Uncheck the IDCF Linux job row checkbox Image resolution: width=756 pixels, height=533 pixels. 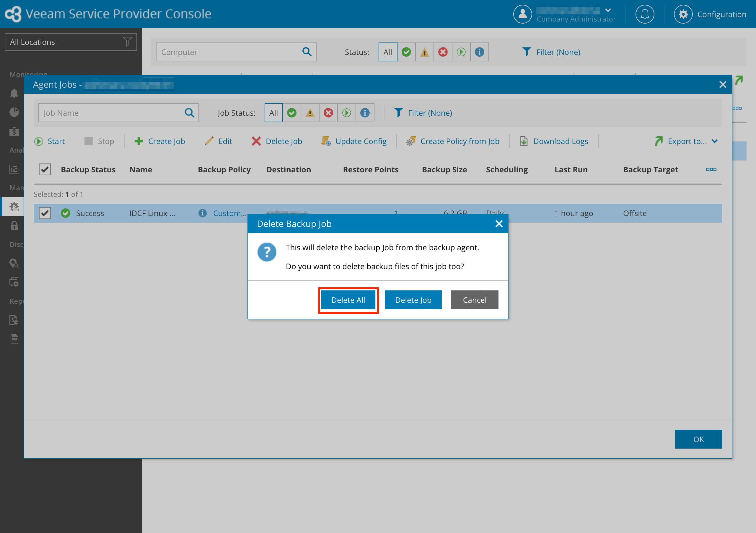point(45,213)
